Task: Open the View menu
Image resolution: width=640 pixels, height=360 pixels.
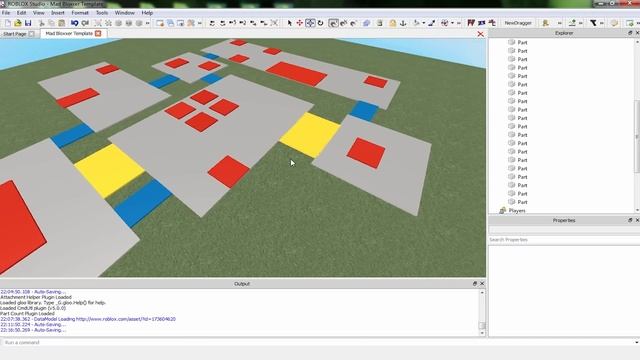Action: coord(38,13)
